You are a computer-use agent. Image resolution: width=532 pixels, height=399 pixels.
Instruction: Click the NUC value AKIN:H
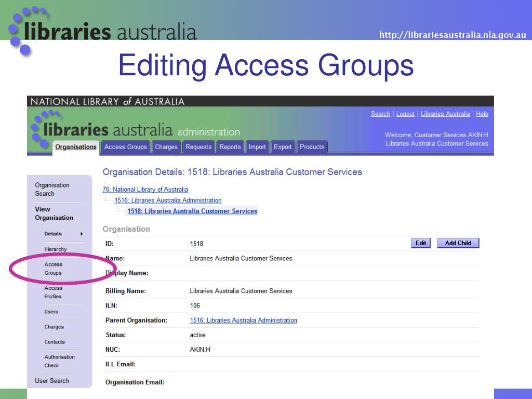[x=200, y=350]
